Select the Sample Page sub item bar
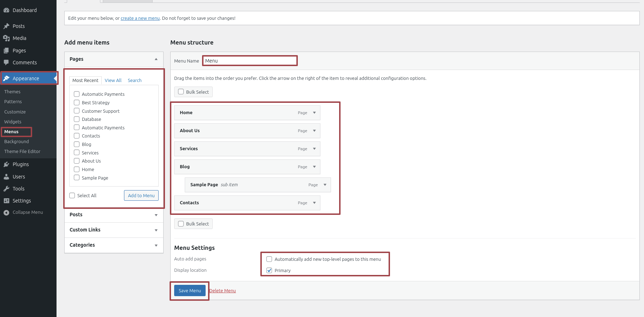 tap(258, 185)
